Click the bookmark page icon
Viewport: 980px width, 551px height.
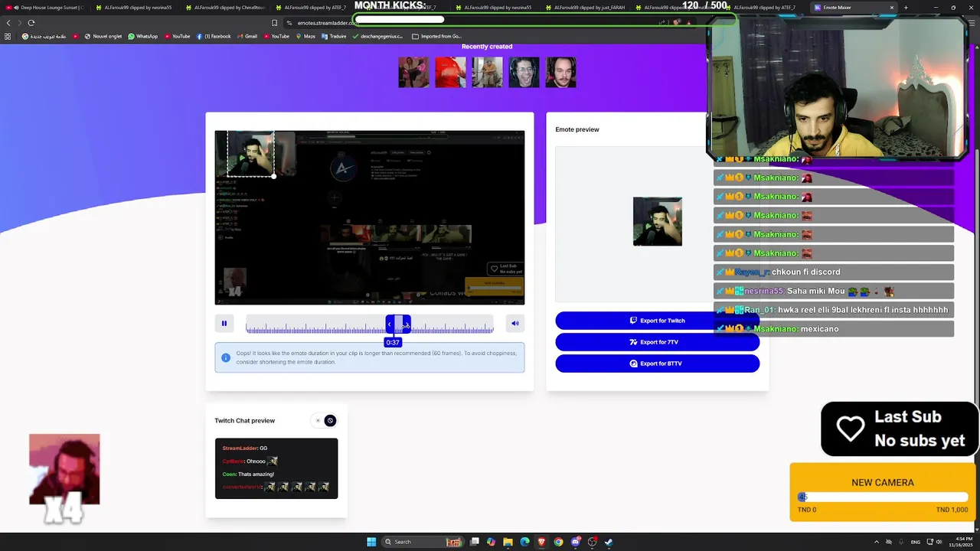pos(274,23)
